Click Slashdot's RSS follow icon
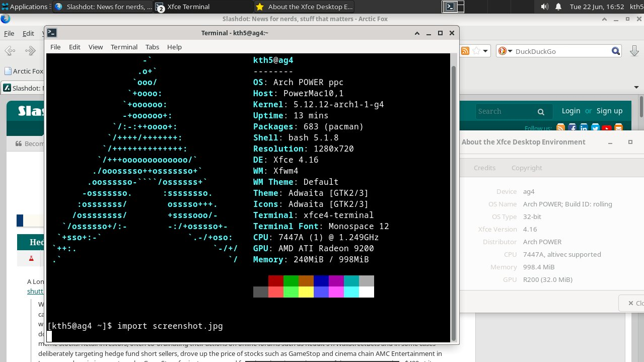This screenshot has width=644, height=362. coord(560,128)
